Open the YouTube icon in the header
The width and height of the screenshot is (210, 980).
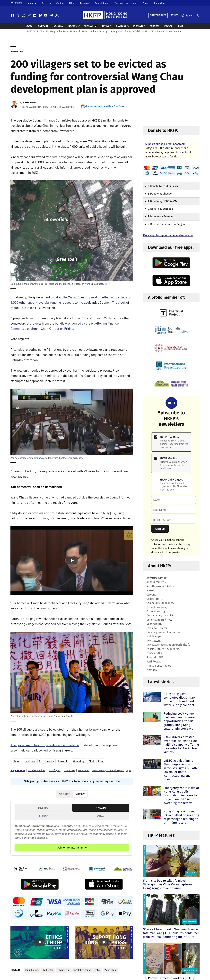click(x=46, y=15)
